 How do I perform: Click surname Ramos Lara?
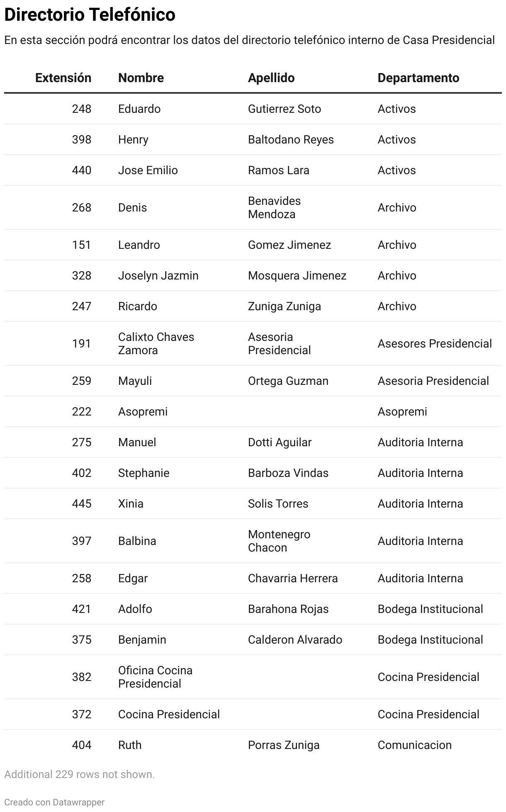(x=278, y=170)
